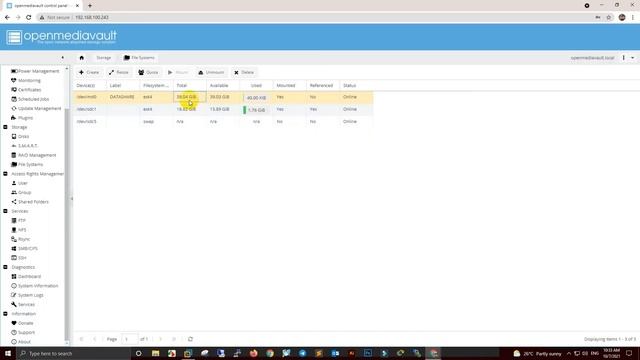Screen dimensions: 640x360
Task: Open NFS service item
Action: pyautogui.click(x=19, y=230)
